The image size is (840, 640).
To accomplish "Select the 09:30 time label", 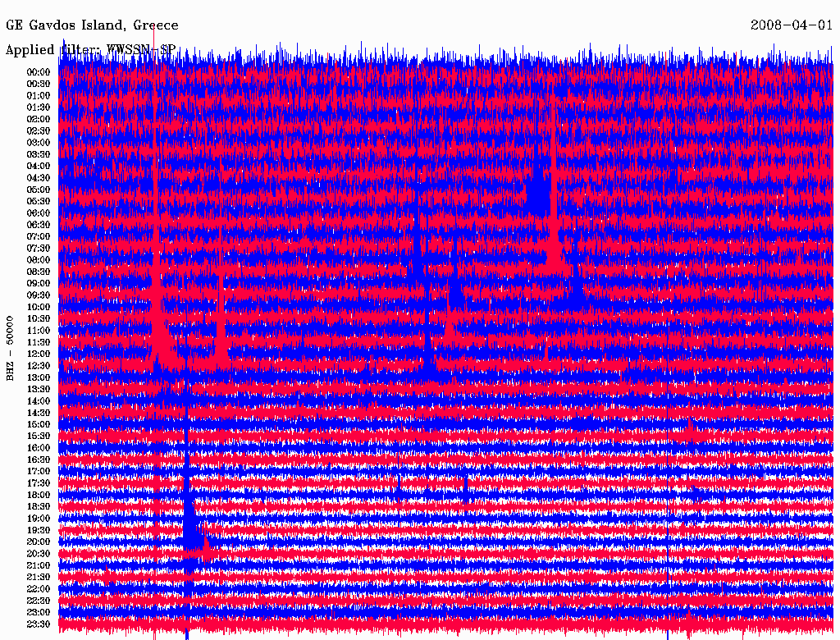I will (39, 295).
